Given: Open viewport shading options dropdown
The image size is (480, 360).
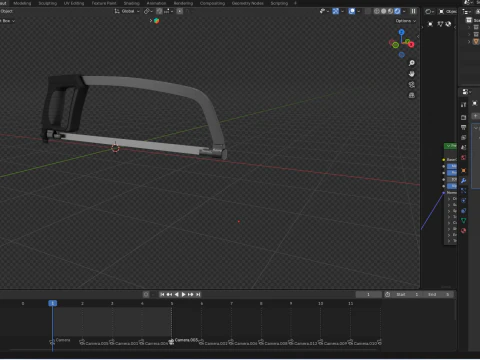Looking at the screenshot, I should click(404, 11).
